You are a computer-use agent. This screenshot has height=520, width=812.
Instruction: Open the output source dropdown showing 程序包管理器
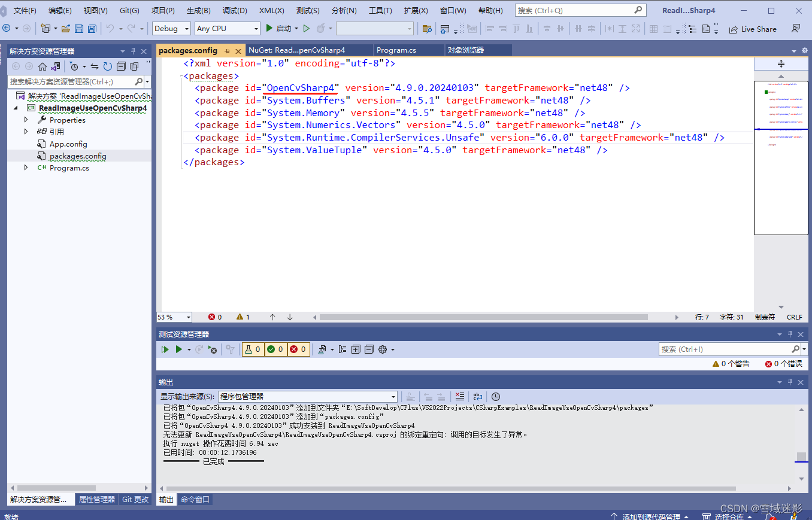coord(308,396)
